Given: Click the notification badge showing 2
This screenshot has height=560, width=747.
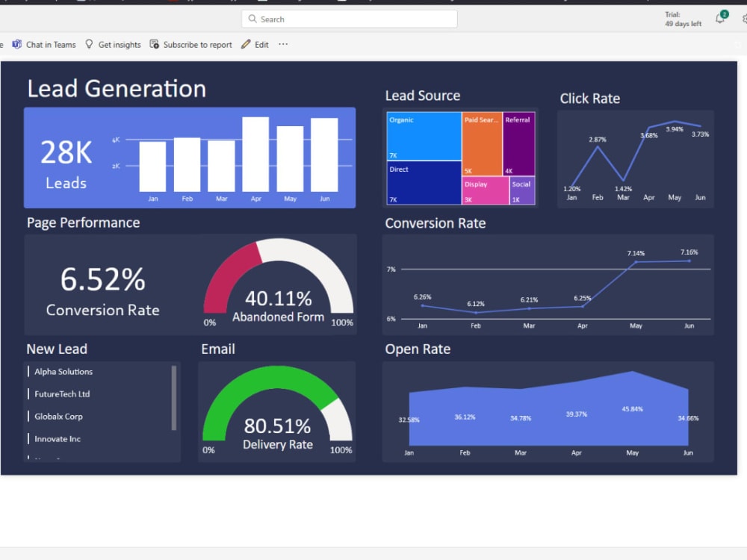Looking at the screenshot, I should point(724,13).
